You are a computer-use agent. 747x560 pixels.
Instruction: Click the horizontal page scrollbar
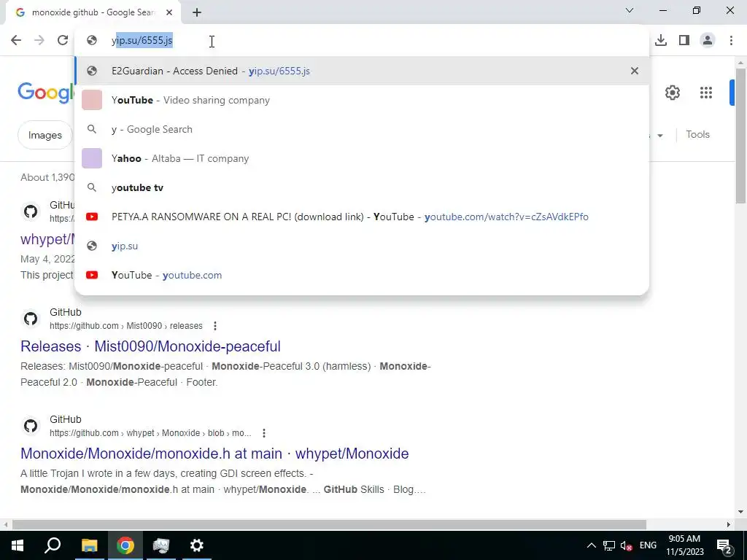(x=329, y=524)
